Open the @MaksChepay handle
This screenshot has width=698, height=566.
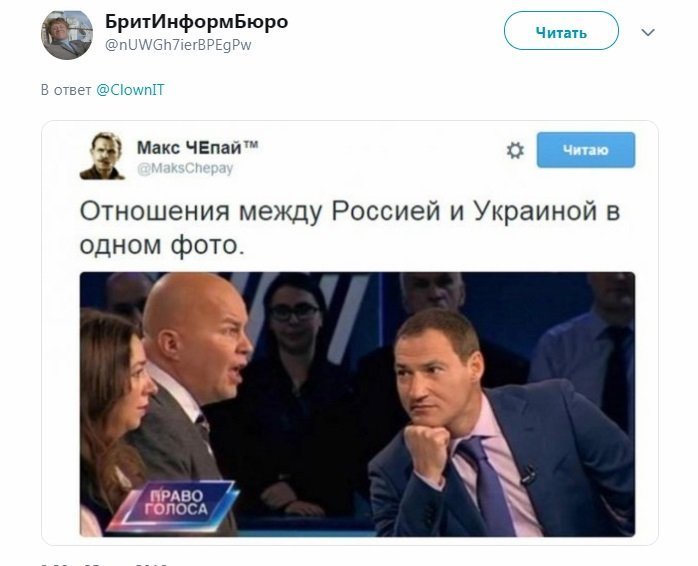click(185, 168)
